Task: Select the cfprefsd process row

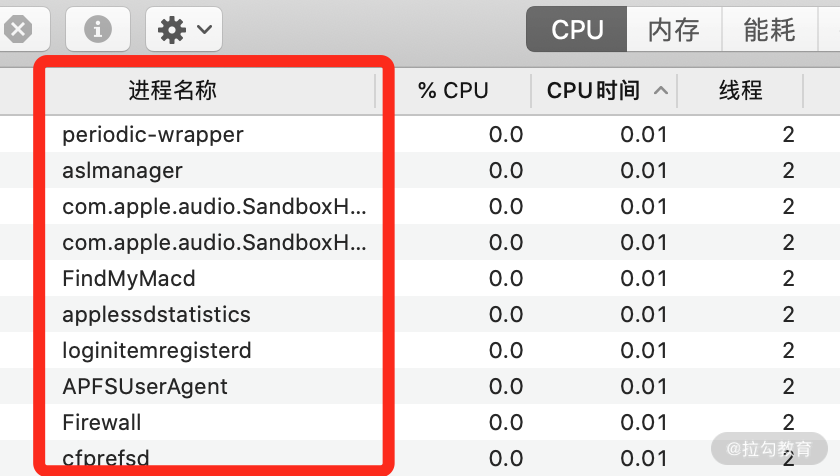Action: click(x=105, y=458)
